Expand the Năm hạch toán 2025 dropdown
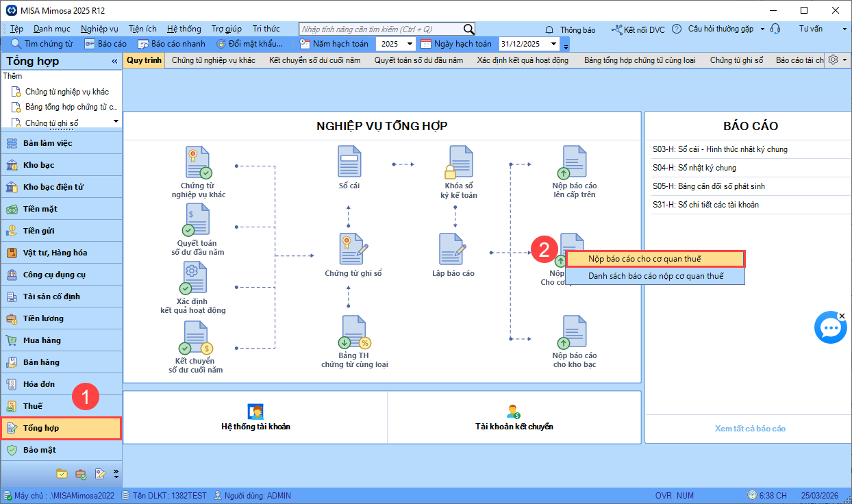852x504 pixels. 410,44
